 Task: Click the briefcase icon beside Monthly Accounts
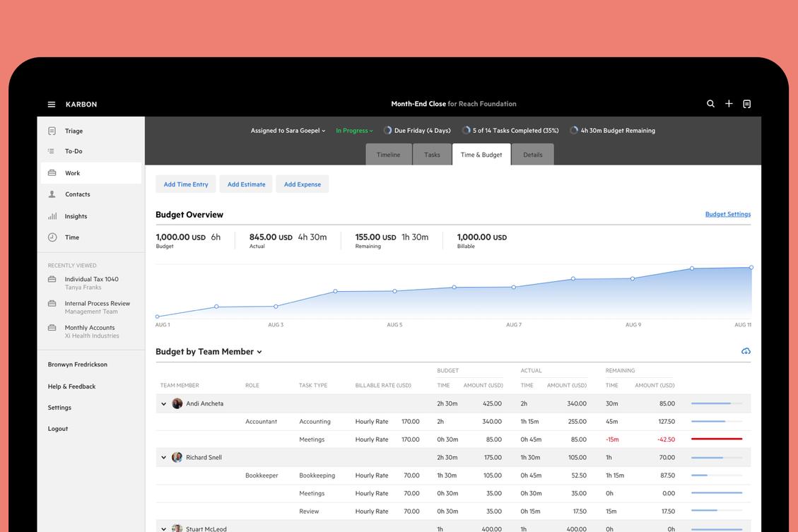pos(52,328)
